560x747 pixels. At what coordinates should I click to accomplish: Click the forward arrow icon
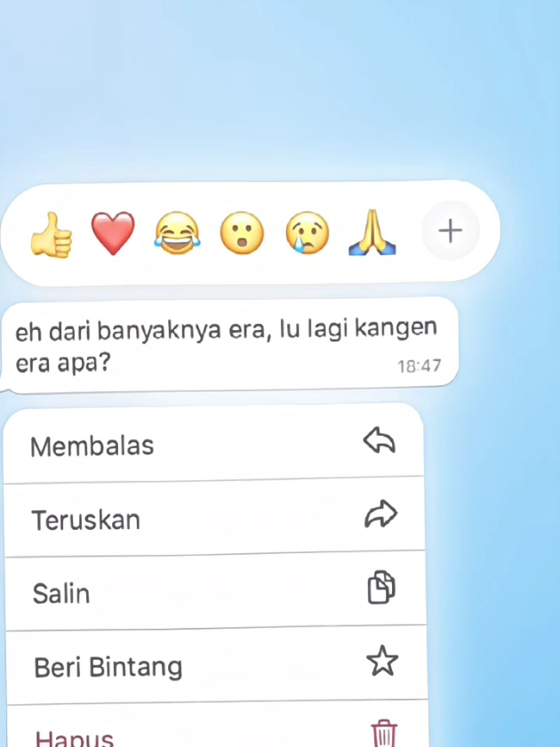(381, 514)
